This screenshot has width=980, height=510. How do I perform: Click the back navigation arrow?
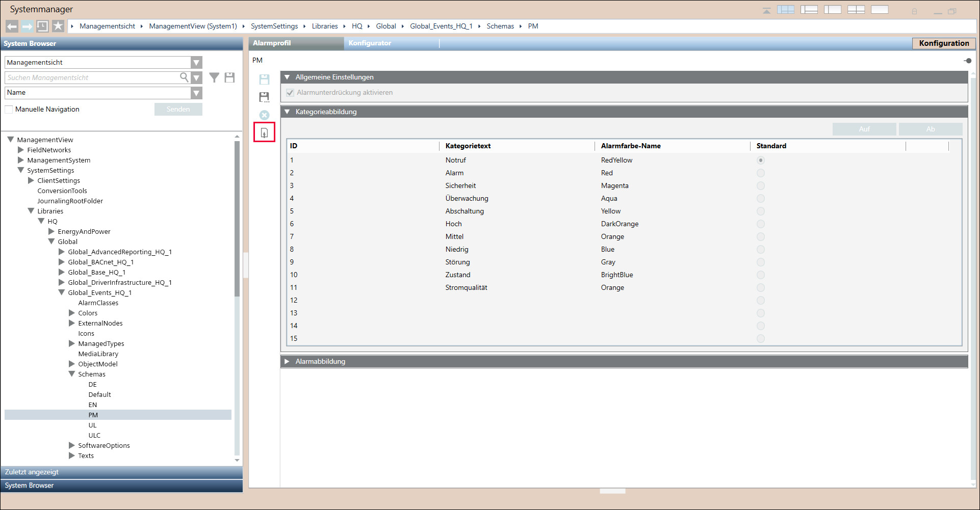tap(12, 26)
